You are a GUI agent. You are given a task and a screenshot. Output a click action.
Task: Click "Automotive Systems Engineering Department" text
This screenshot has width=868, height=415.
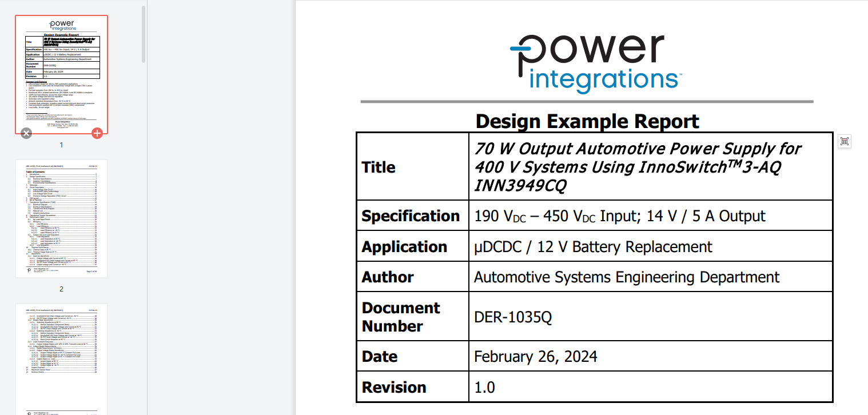[x=627, y=277]
